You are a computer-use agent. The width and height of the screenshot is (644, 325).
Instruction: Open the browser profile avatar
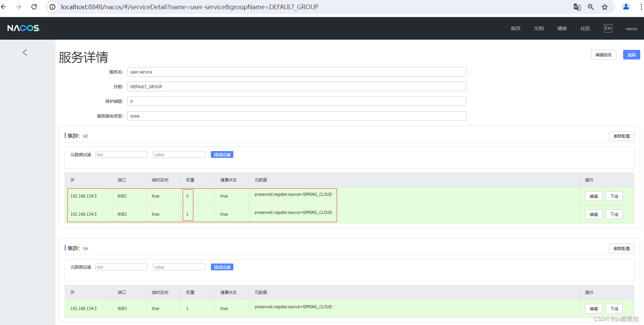pyautogui.click(x=626, y=7)
